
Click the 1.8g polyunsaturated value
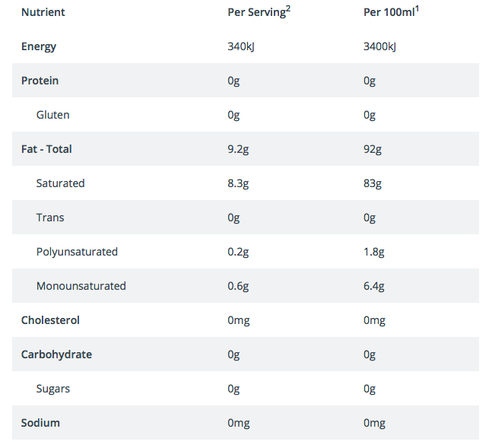pyautogui.click(x=374, y=252)
